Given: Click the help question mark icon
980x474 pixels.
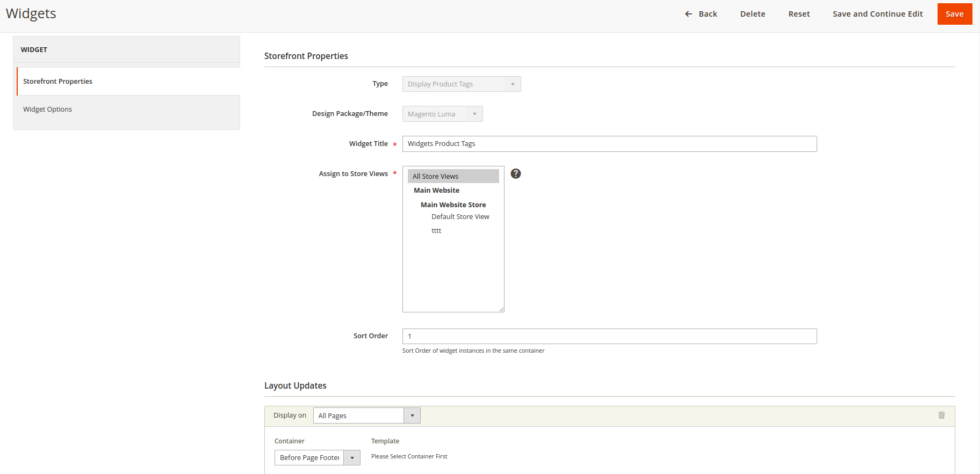Looking at the screenshot, I should (x=515, y=173).
